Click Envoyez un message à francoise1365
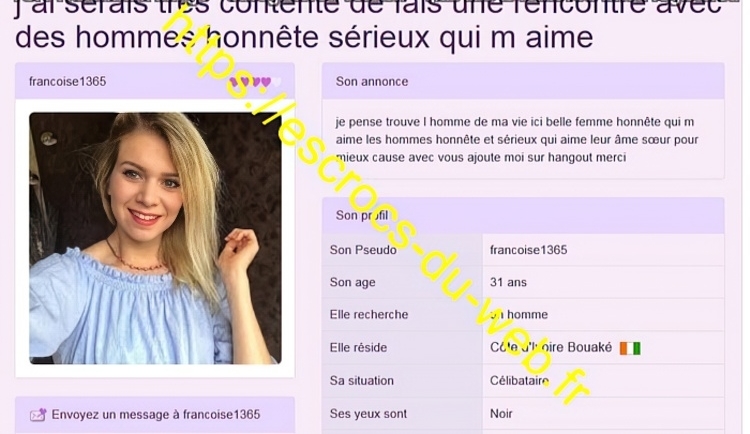This screenshot has height=434, width=750. pyautogui.click(x=156, y=414)
